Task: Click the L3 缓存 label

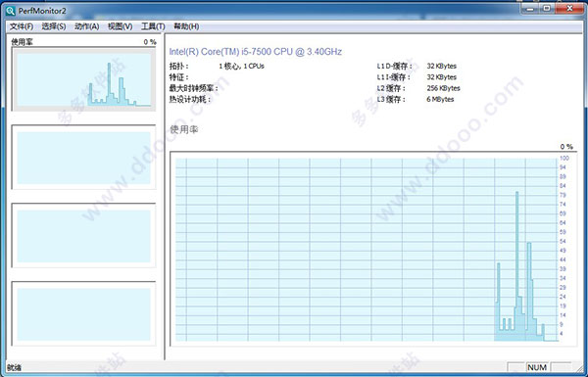Action: coord(391,99)
